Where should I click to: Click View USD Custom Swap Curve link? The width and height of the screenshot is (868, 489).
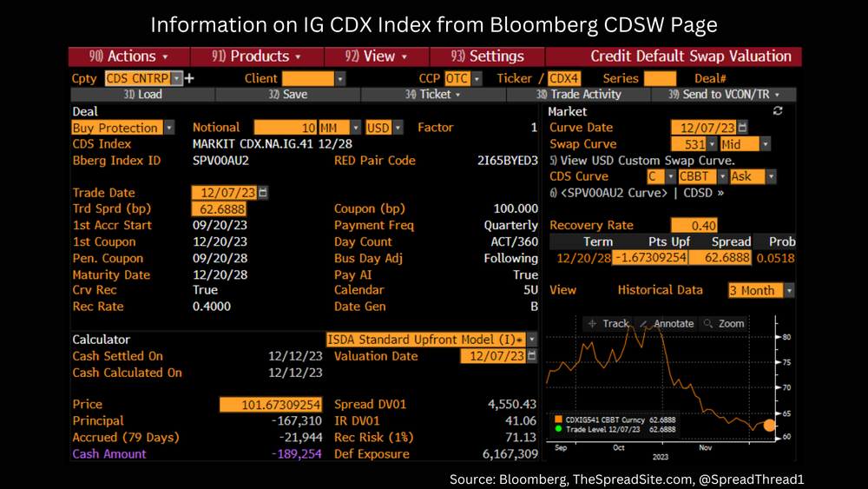click(x=647, y=161)
